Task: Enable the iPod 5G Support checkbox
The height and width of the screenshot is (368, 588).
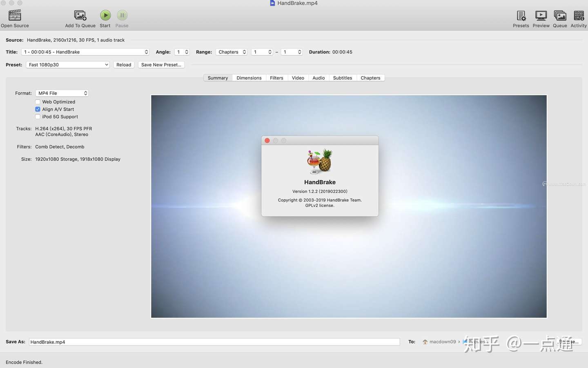Action: click(x=38, y=117)
